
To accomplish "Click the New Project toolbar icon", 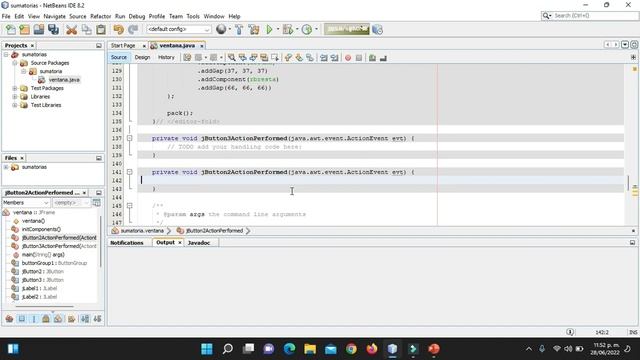I will coord(24,29).
